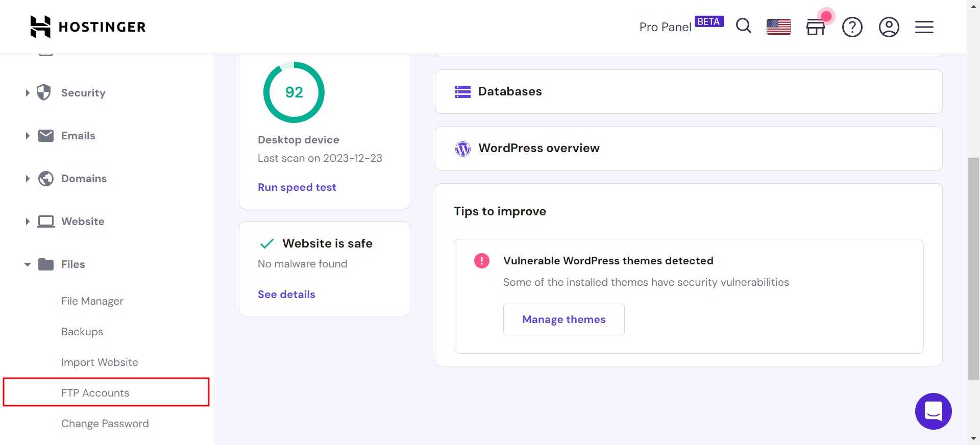Click the Security shield icon
Image resolution: width=980 pixels, height=445 pixels.
pos(44,92)
